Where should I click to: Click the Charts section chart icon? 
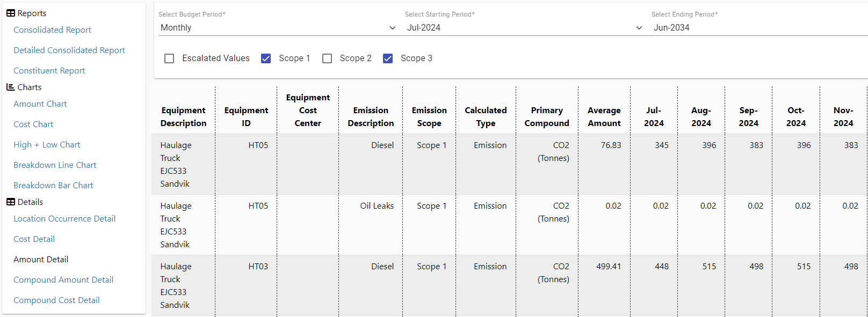(10, 87)
